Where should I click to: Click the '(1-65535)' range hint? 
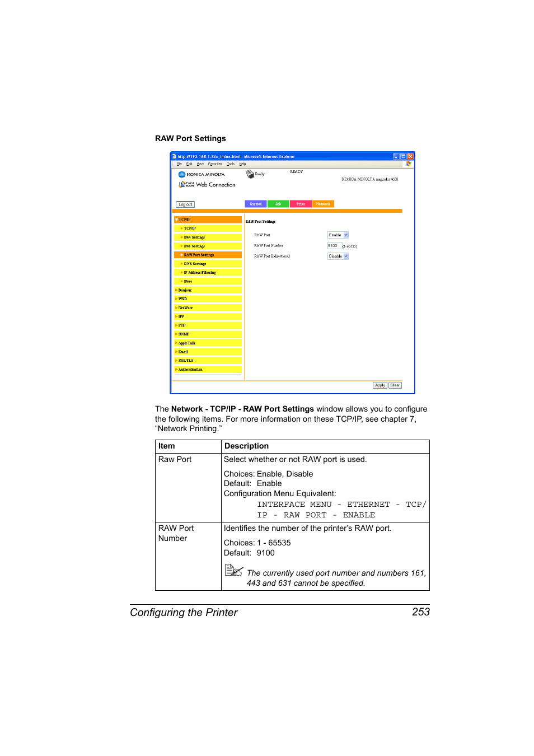(350, 246)
